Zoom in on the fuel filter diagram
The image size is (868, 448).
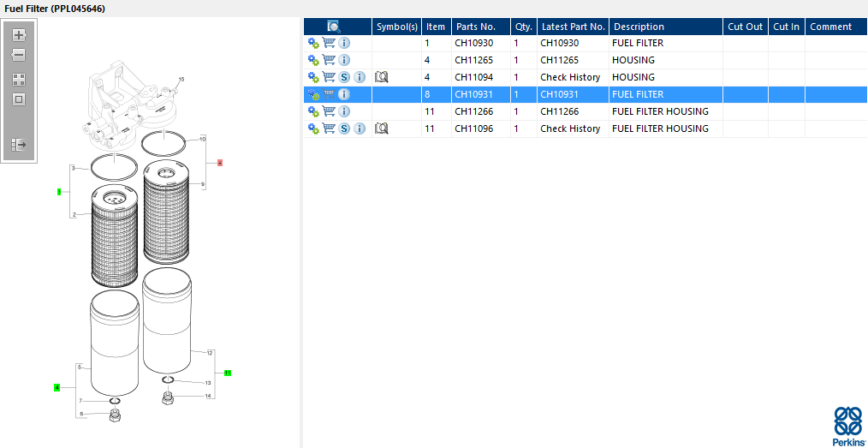[x=19, y=35]
